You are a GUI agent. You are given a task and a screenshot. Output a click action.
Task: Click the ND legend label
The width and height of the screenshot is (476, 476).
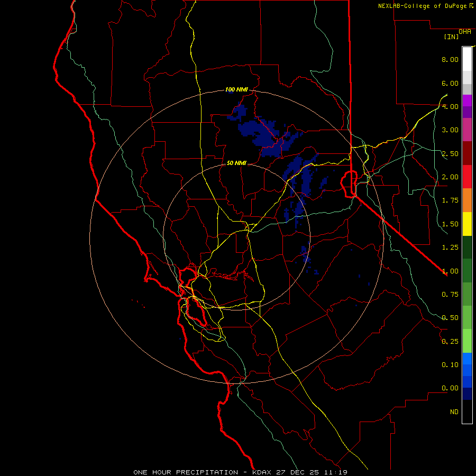point(454,412)
